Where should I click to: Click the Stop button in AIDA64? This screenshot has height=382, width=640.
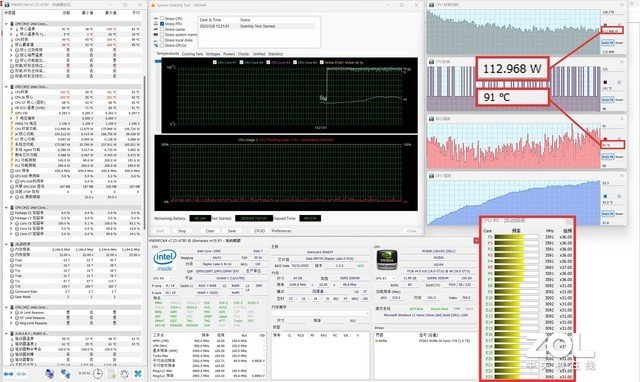(182, 231)
